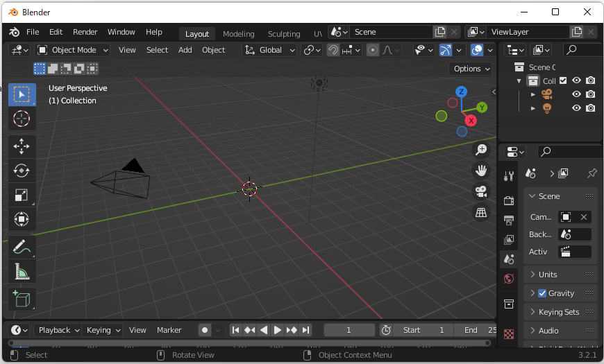Select the Select Box tool
604x364 pixels.
point(22,94)
